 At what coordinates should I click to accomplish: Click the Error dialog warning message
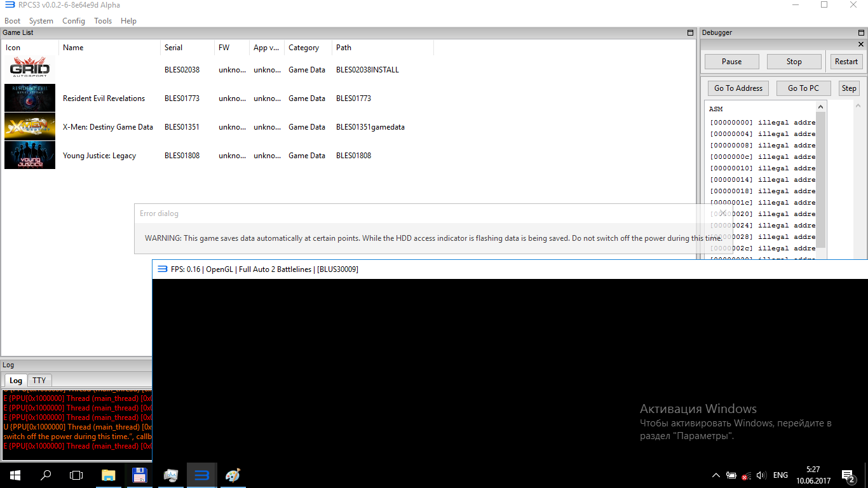(x=433, y=238)
